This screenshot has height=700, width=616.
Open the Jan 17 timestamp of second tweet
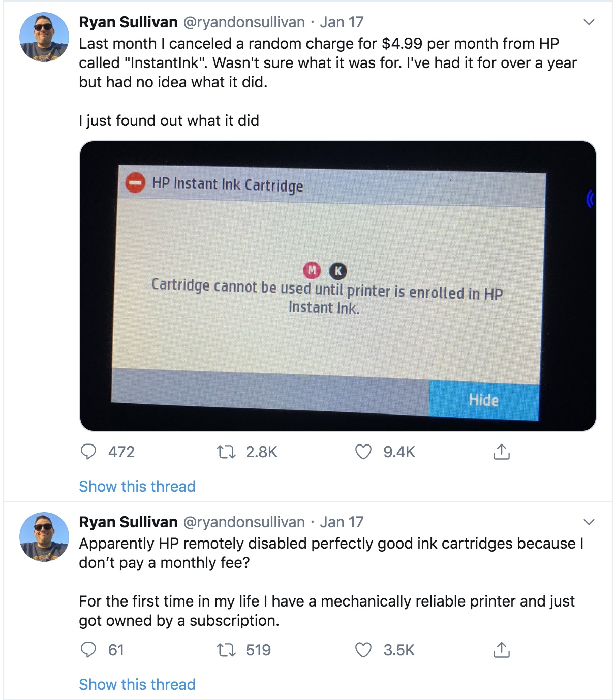tap(342, 522)
